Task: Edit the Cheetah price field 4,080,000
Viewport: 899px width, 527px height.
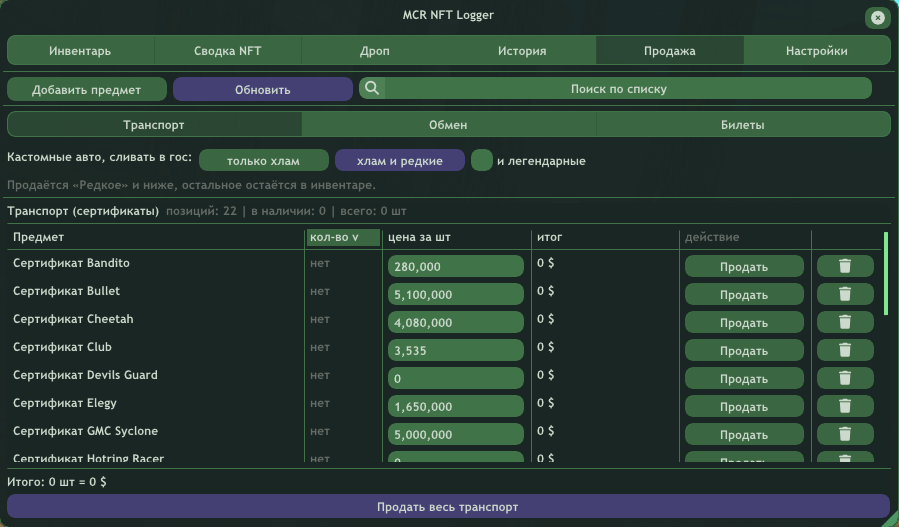Action: (x=456, y=322)
